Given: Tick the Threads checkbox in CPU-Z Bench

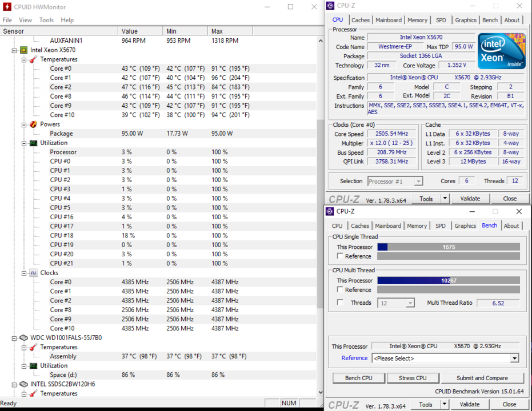Looking at the screenshot, I should point(340,302).
